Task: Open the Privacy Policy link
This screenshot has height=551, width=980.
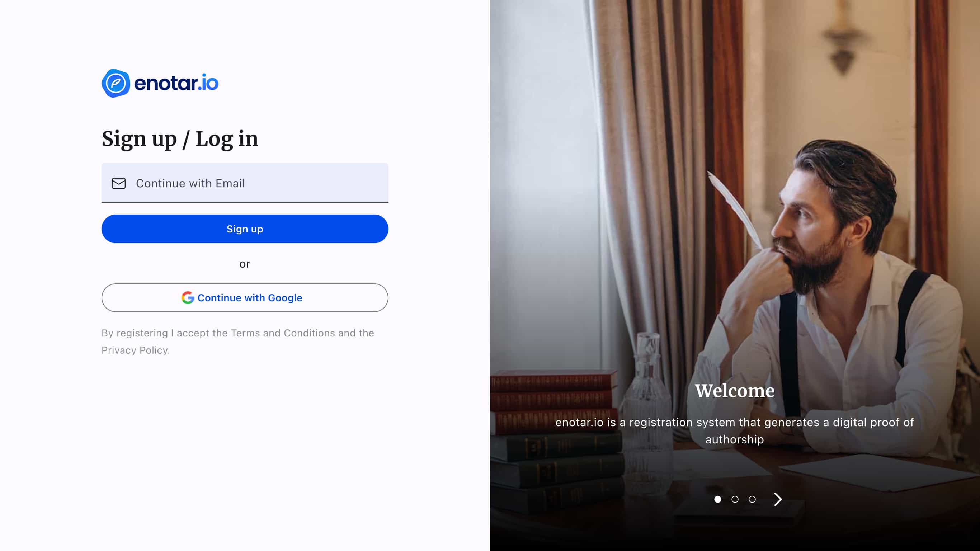Action: click(x=135, y=350)
